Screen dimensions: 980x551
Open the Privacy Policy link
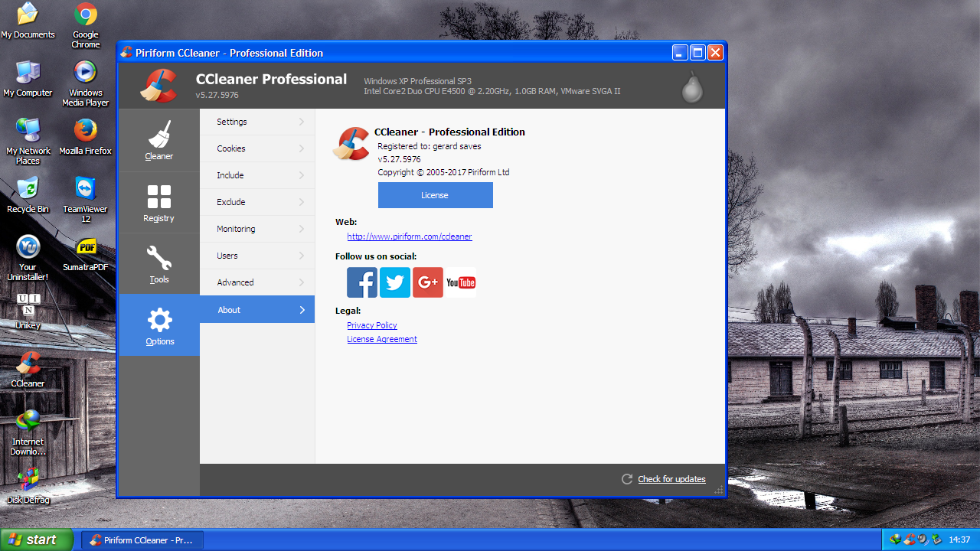[372, 325]
